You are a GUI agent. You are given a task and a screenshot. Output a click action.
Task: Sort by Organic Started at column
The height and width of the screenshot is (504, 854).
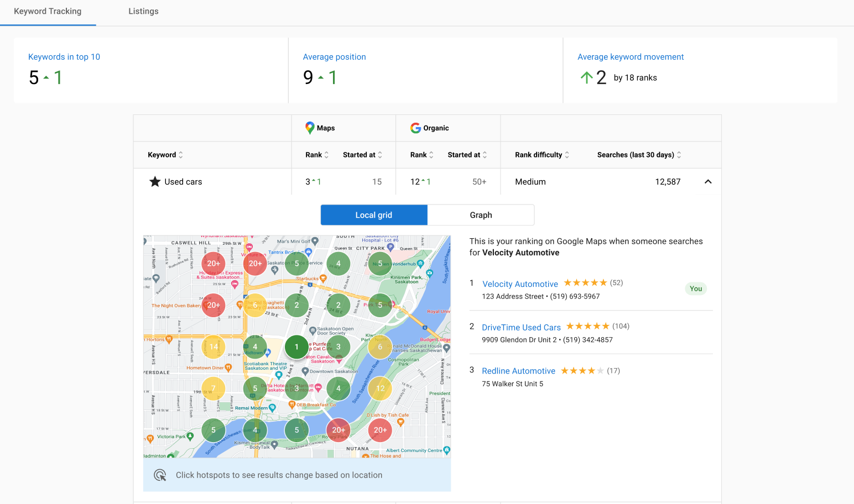coord(467,155)
